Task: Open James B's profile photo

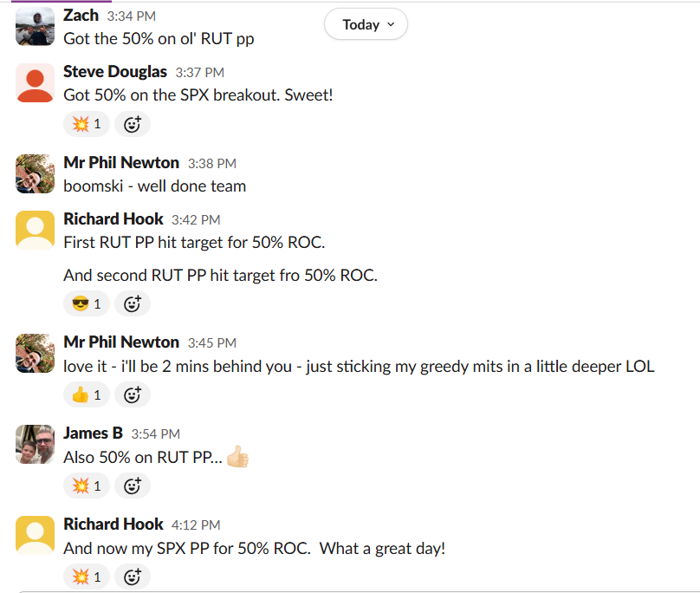Action: pos(36,444)
